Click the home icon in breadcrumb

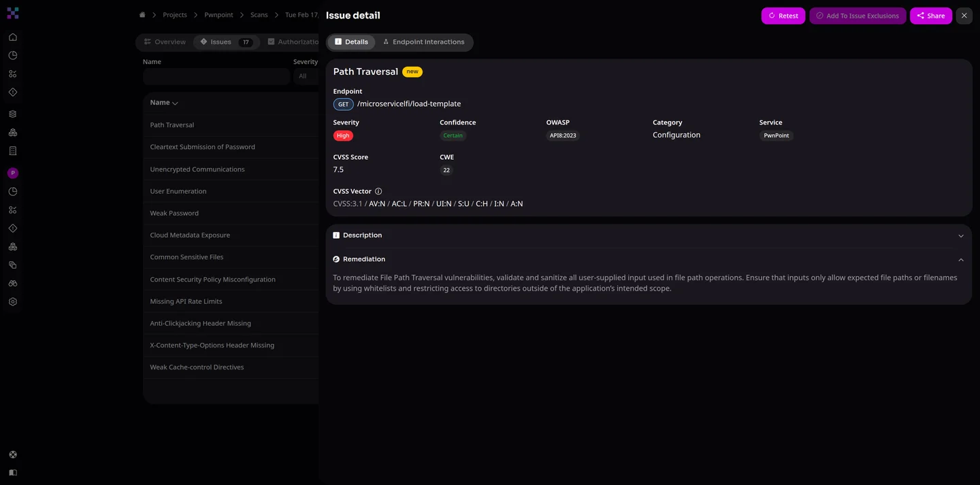(142, 15)
